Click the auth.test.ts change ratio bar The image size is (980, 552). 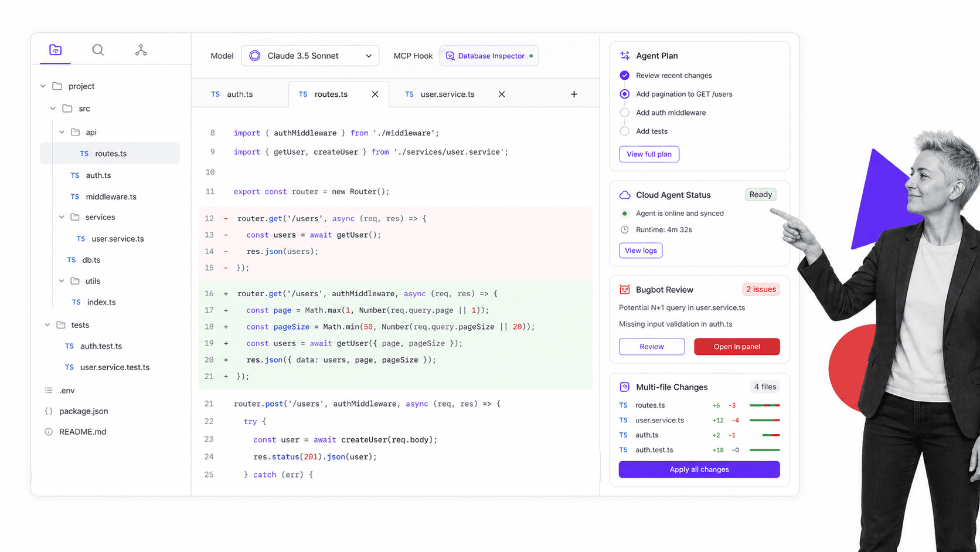[x=764, y=450]
